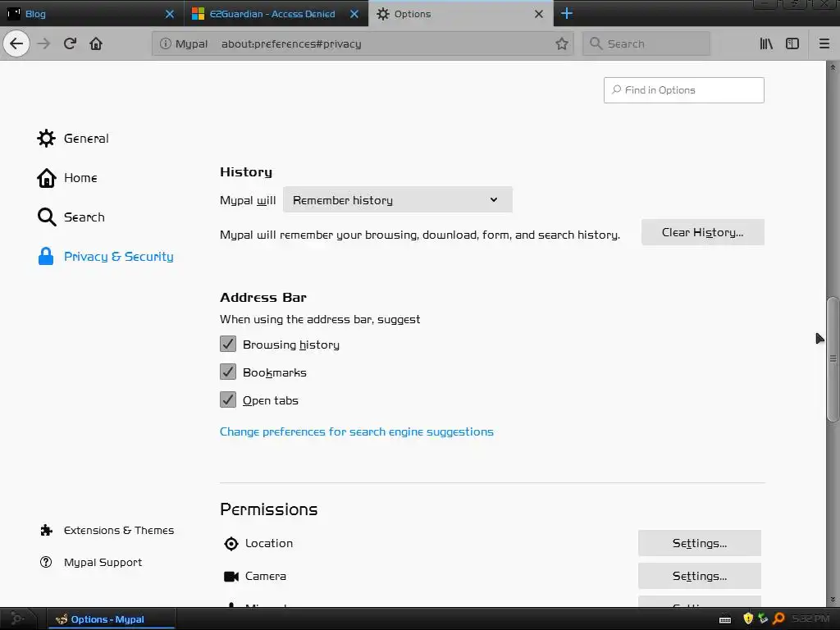Screen dimensions: 840x630
Task: Click the taskbar clock
Action: (x=810, y=619)
